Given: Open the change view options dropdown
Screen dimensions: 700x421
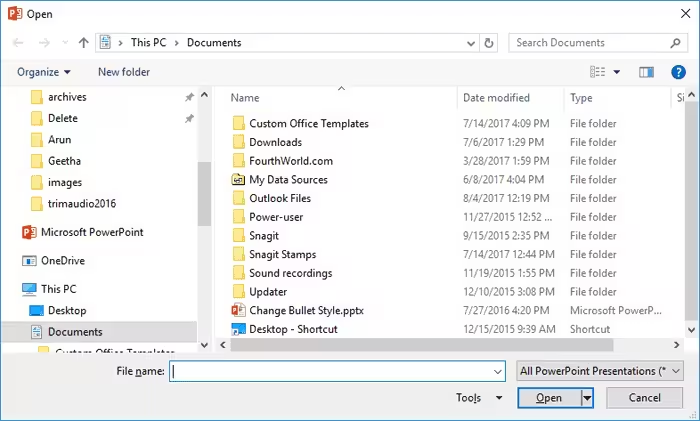Looking at the screenshot, I should coord(617,72).
